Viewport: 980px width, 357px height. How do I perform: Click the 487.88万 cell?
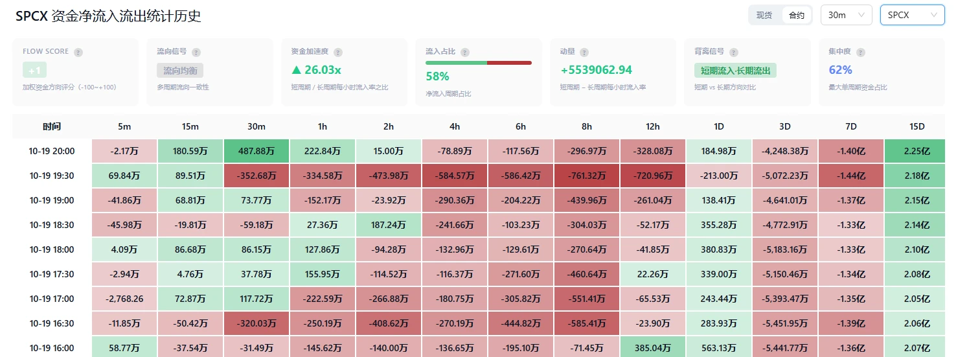[x=256, y=151]
